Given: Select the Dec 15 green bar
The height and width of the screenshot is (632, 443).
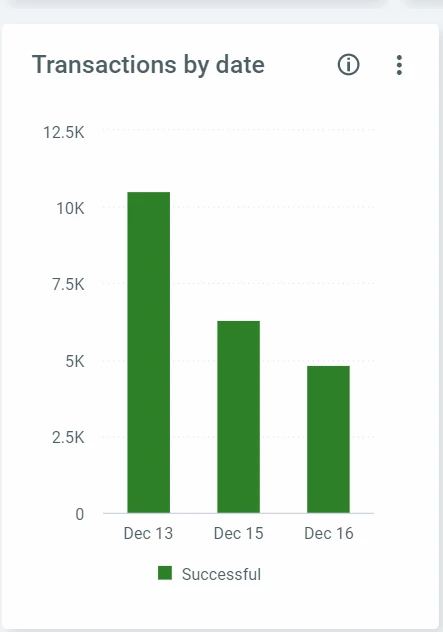Looking at the screenshot, I should pos(239,417).
